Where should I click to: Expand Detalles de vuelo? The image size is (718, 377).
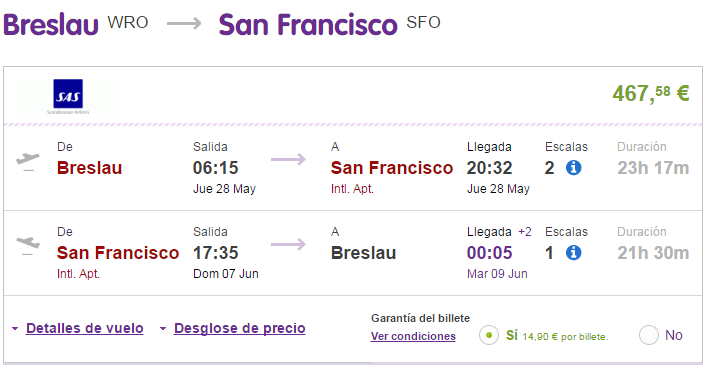[x=85, y=328]
